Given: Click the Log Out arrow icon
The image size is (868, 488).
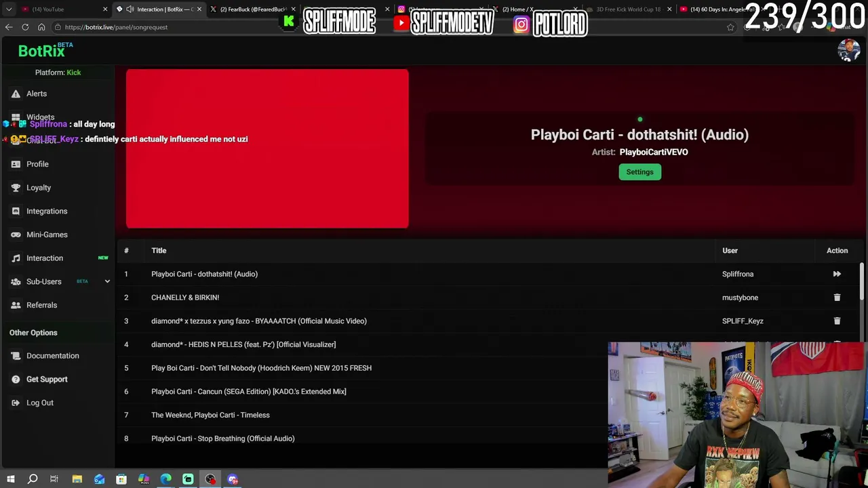Looking at the screenshot, I should coord(16,403).
